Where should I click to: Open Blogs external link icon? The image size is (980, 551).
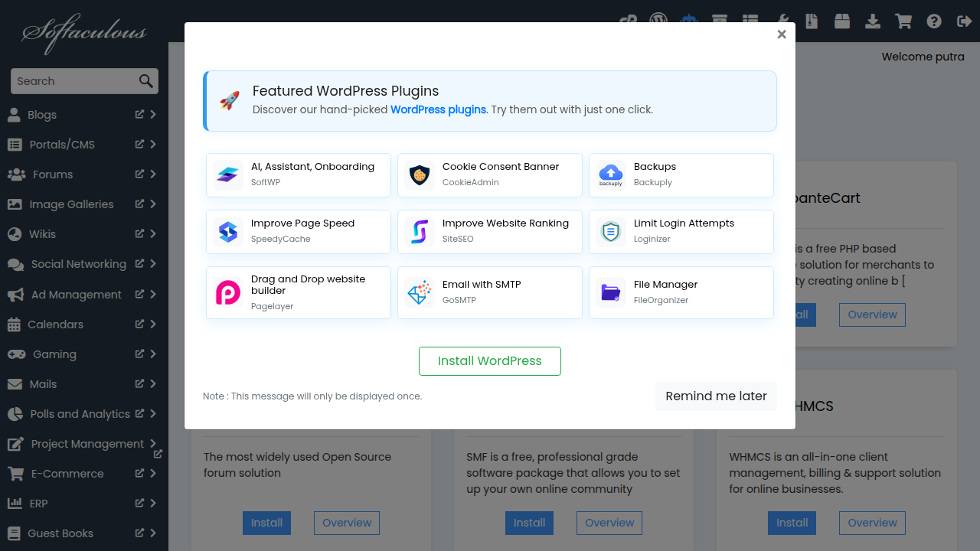(x=139, y=114)
